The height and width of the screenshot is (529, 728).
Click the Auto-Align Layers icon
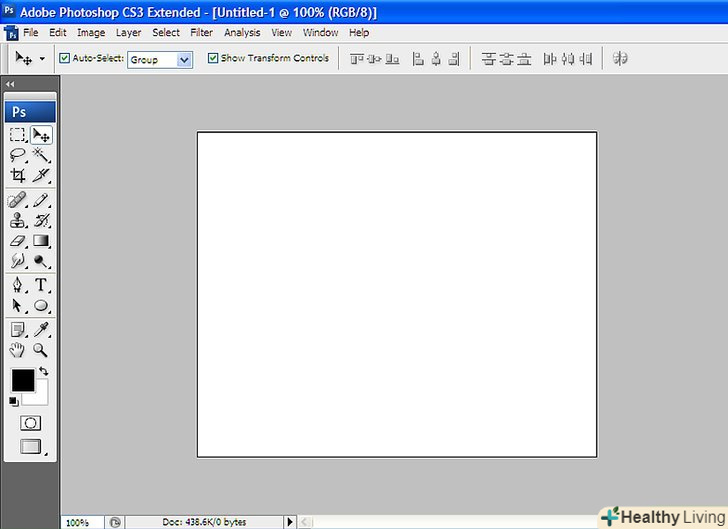click(620, 59)
